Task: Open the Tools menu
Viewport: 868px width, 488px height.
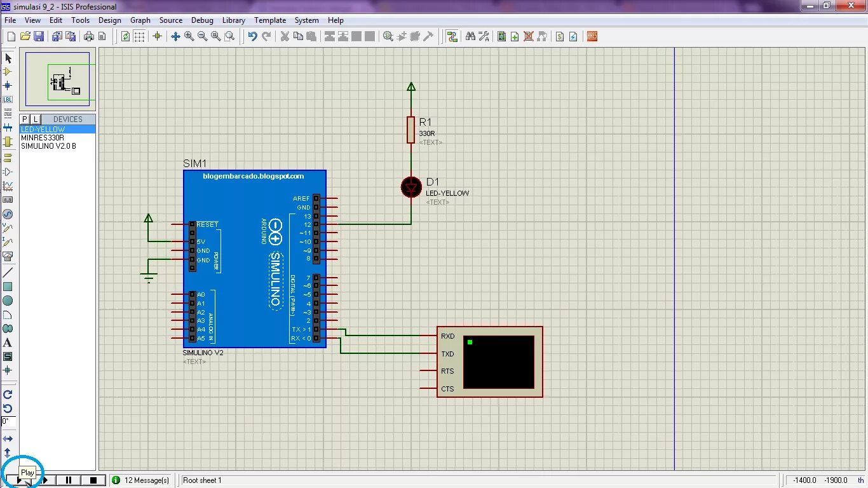Action: [x=81, y=20]
